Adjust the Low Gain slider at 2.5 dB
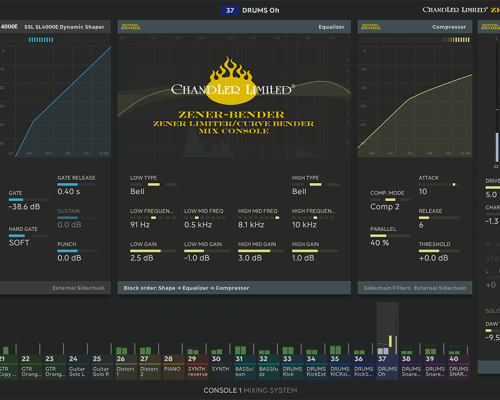 click(x=153, y=251)
